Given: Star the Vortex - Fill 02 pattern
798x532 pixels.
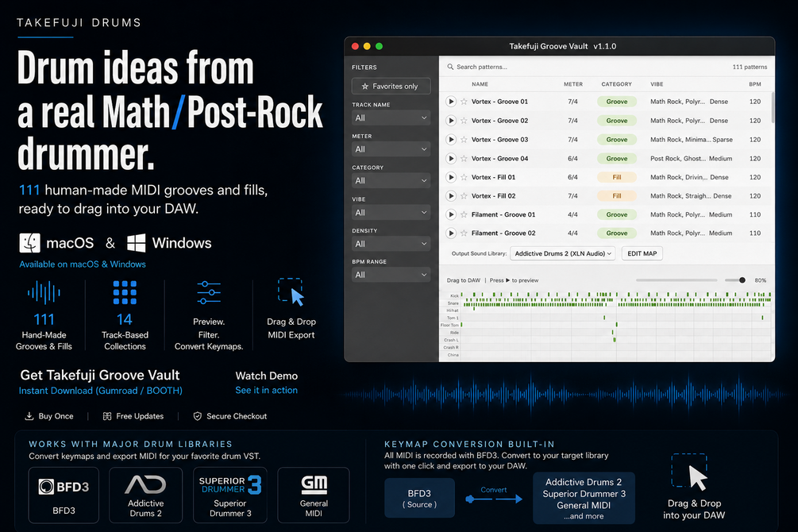Looking at the screenshot, I should tap(464, 196).
